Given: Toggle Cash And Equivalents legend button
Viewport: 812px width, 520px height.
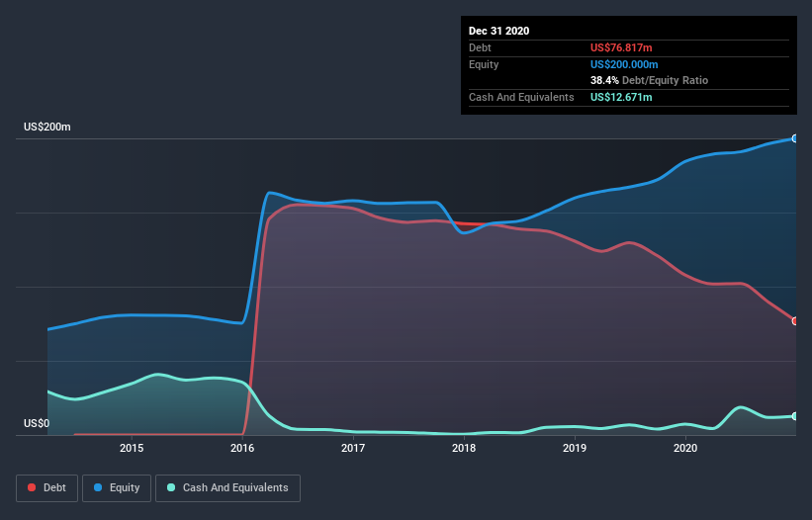Looking at the screenshot, I should tap(227, 488).
